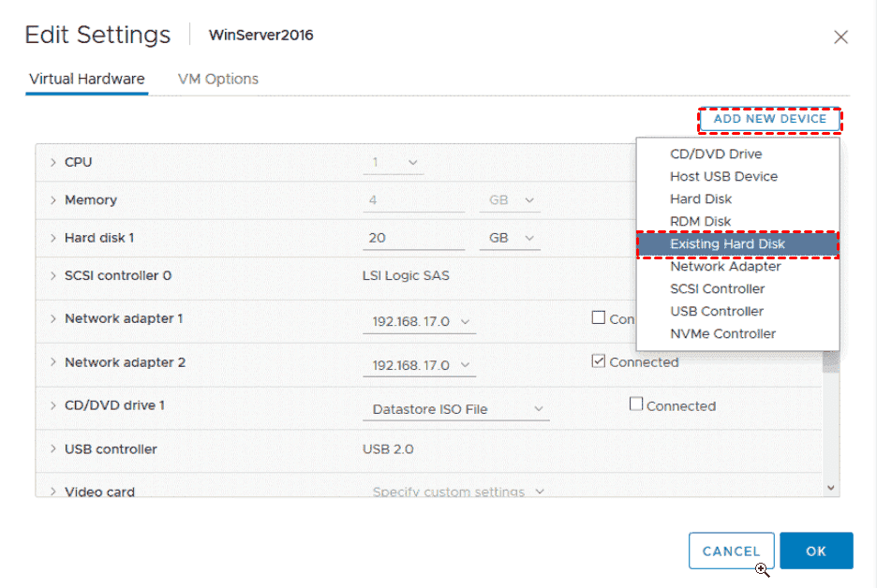Enable CD/DVD drive 1 Connected checkbox
Viewport: 877px width, 588px height.
[x=636, y=404]
